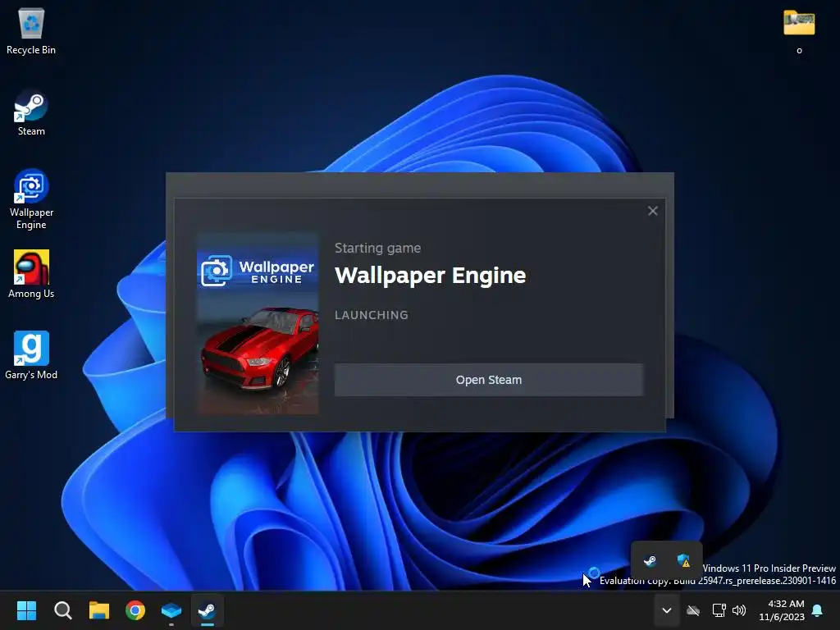Click the 'LAUNCHING' status text
Viewport: 840px width, 630px height.
372,315
